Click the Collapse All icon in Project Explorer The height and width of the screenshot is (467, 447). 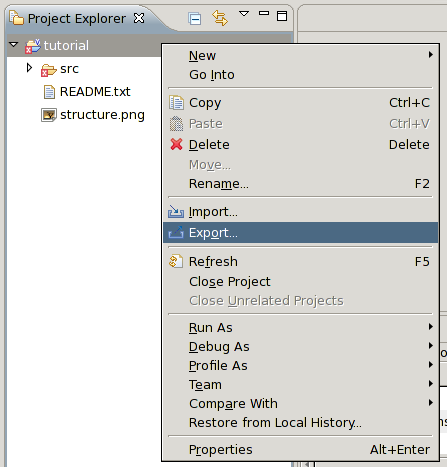tap(194, 18)
